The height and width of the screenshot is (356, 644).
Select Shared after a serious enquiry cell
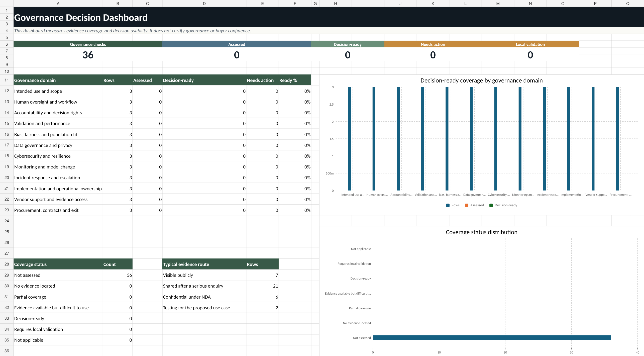point(204,286)
